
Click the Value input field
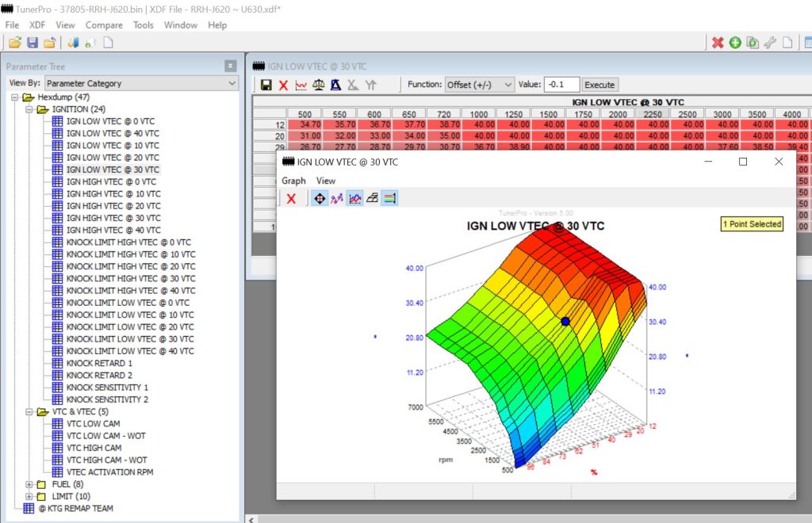tap(561, 85)
